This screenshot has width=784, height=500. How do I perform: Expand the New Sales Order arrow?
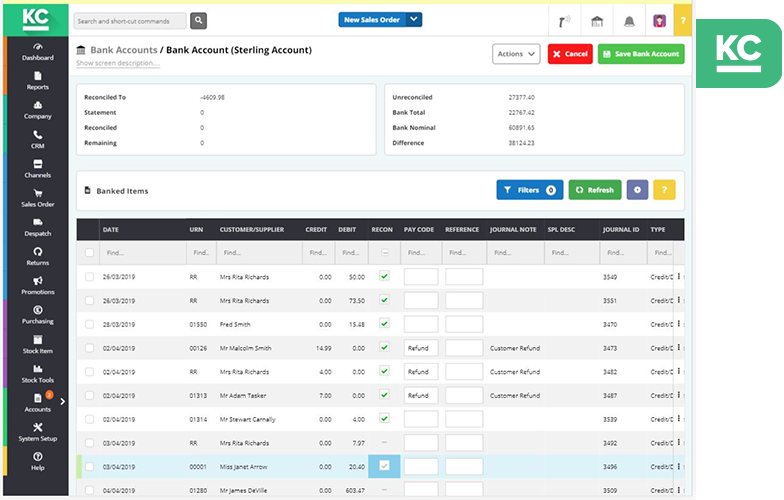click(x=414, y=20)
